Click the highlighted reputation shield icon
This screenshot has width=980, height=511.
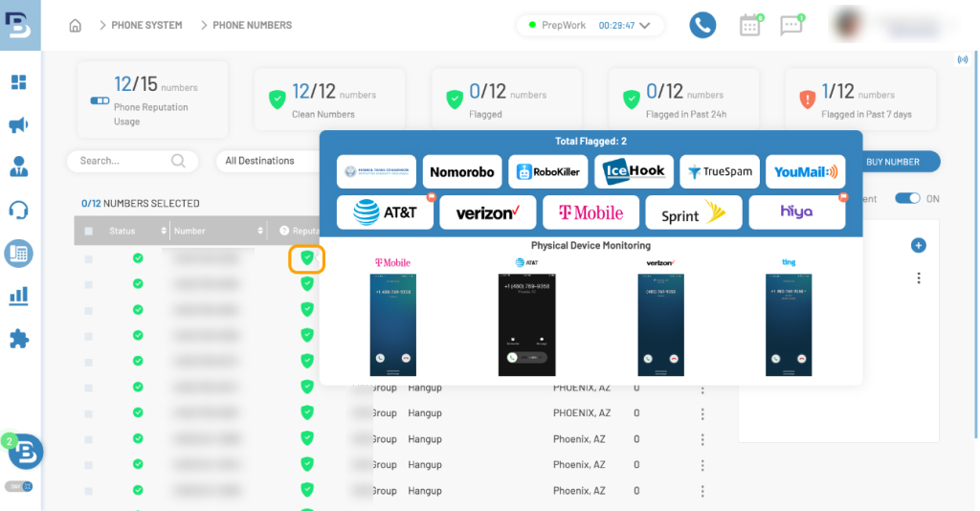tap(307, 258)
